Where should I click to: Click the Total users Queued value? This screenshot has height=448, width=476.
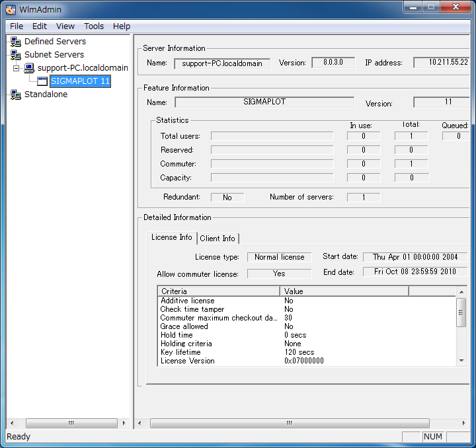coord(456,136)
